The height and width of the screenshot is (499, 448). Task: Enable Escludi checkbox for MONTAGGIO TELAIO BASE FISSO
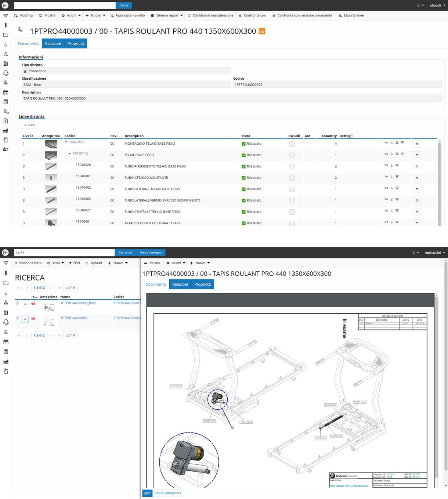(x=292, y=144)
